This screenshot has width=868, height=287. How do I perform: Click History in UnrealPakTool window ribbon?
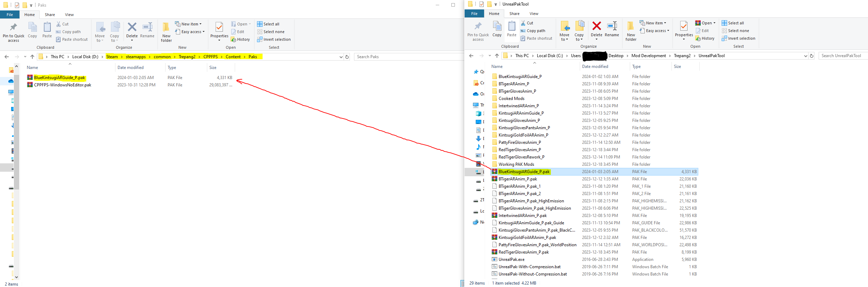705,38
